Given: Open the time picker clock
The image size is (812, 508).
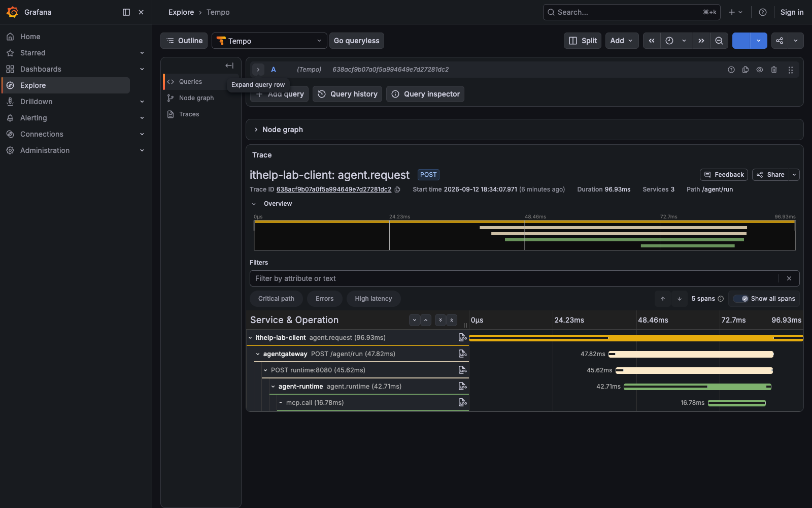Looking at the screenshot, I should click(x=669, y=41).
